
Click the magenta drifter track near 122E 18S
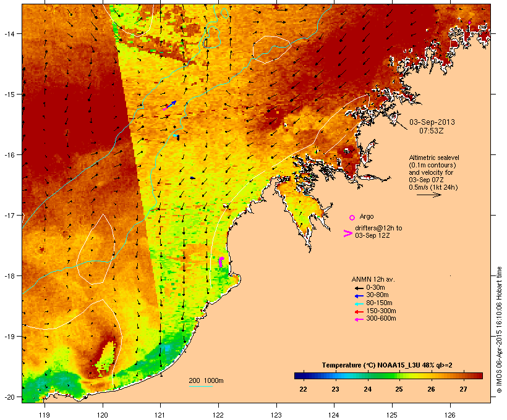pyautogui.click(x=221, y=262)
